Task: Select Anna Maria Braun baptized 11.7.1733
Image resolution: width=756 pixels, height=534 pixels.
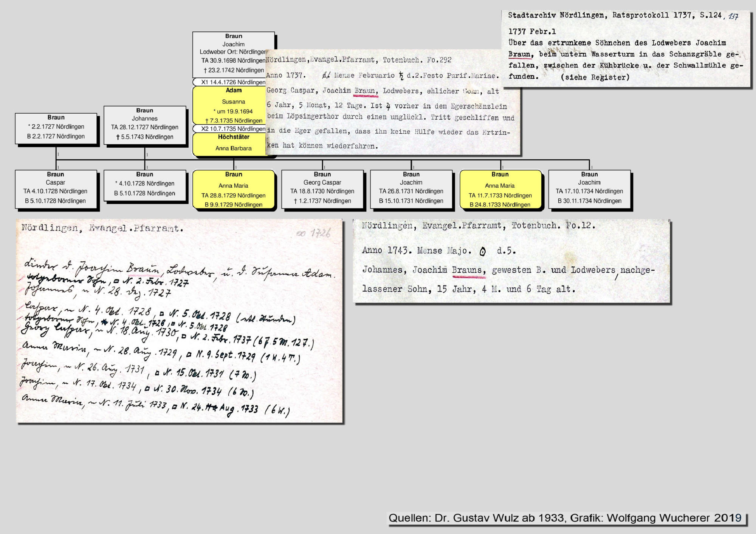Action: point(500,190)
